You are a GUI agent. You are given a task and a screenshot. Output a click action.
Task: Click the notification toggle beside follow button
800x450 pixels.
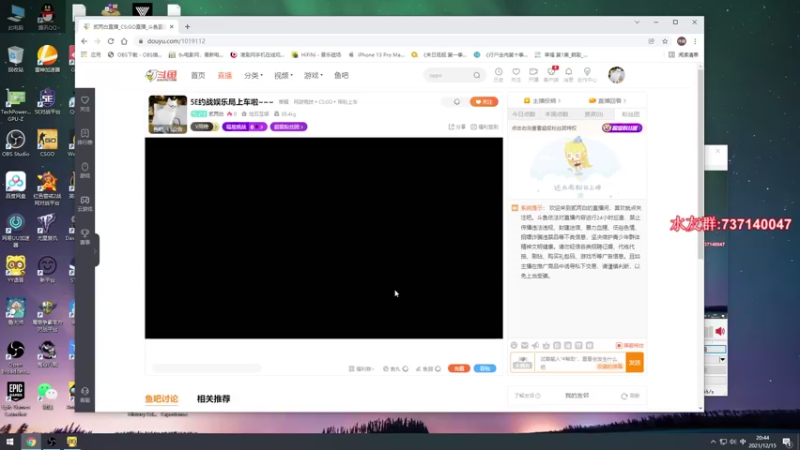[x=457, y=102]
